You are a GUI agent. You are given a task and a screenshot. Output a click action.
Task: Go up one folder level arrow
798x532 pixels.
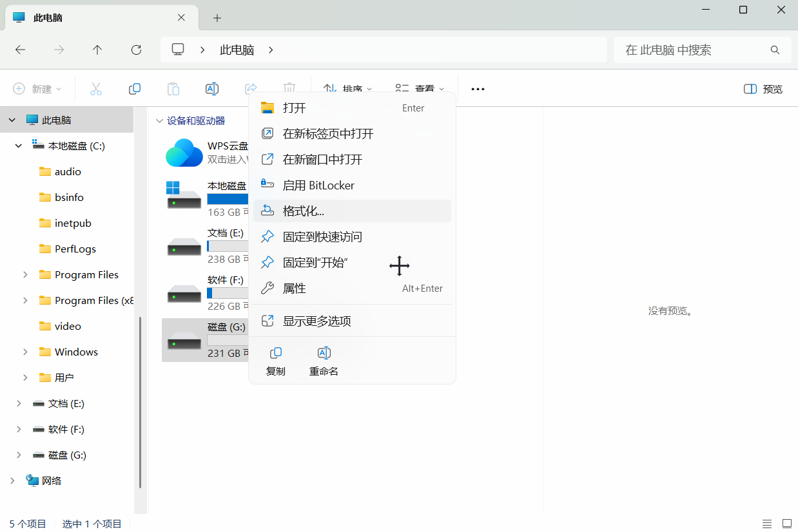[97, 50]
